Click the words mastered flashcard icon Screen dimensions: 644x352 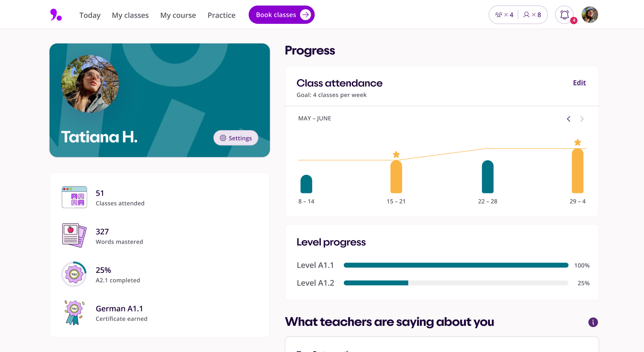tap(74, 235)
